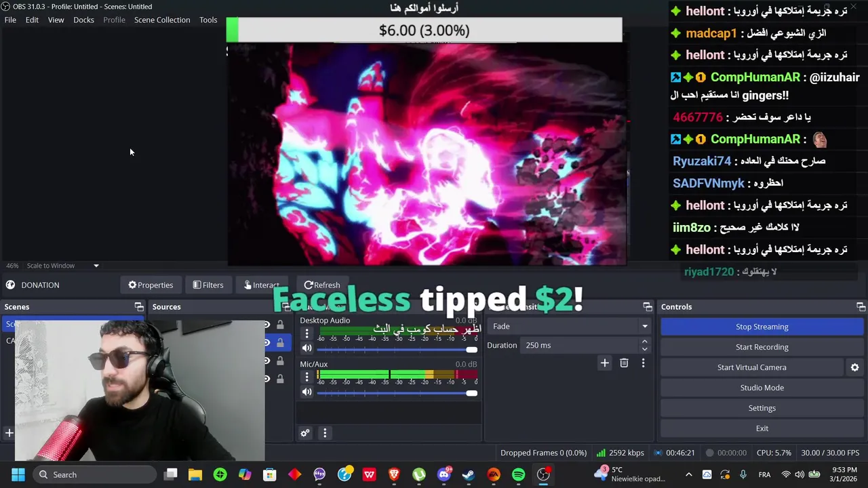This screenshot has width=868, height=488.
Task: Open the source Filters button
Action: click(208, 285)
